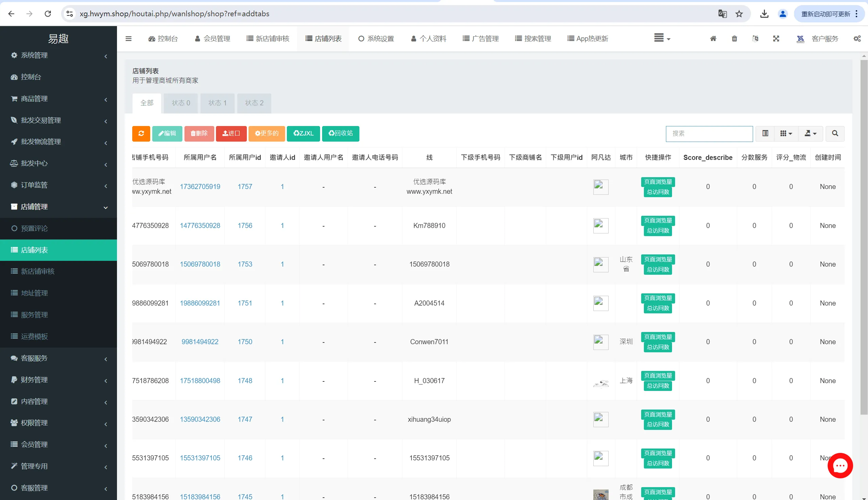The width and height of the screenshot is (868, 500).
Task: Click the home icon in top bar
Action: pos(713,39)
